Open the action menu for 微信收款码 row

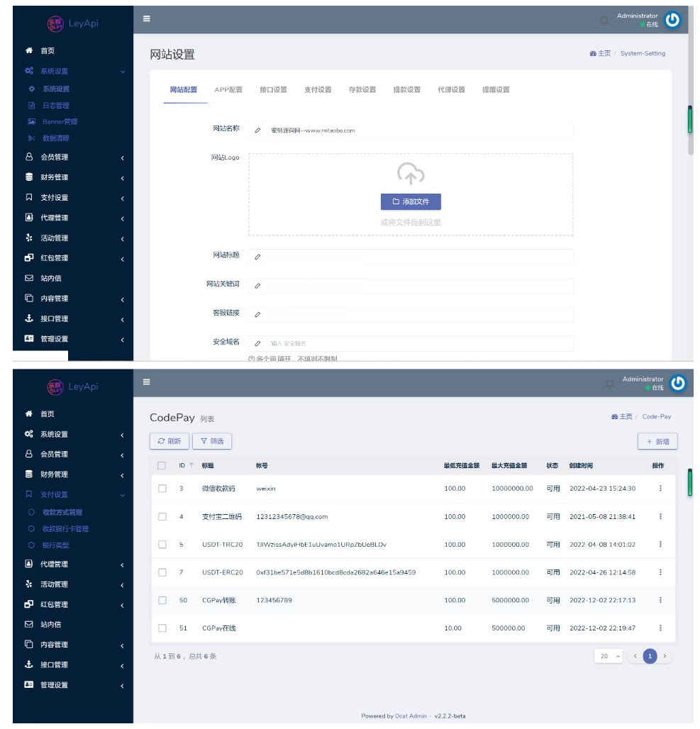point(660,489)
